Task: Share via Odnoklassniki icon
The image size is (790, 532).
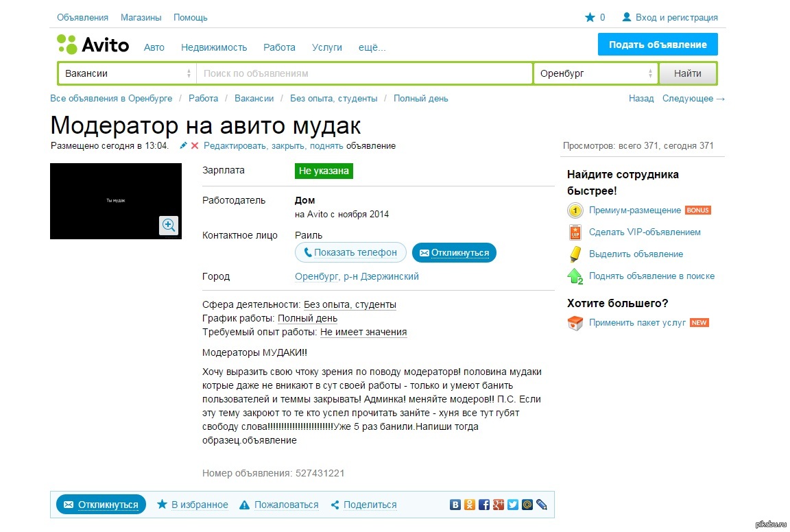Action: tap(470, 505)
